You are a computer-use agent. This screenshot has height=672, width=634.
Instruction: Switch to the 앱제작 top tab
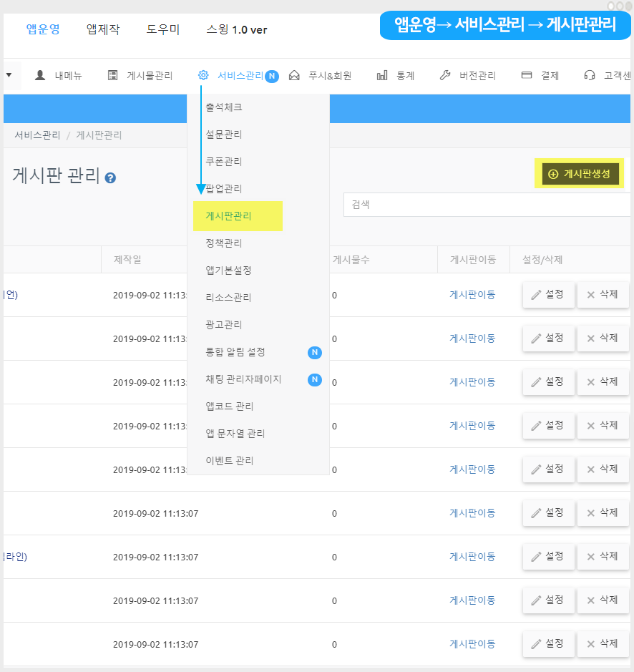coord(103,29)
